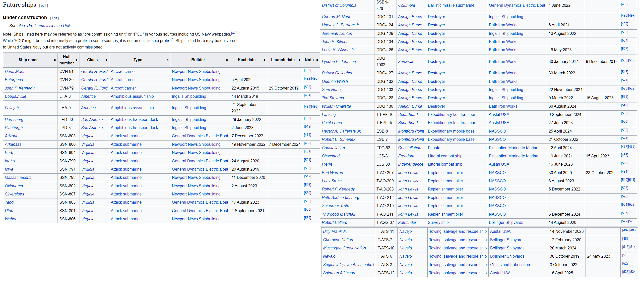
Task: Open footnote 1 superscript link
Action: [173, 40]
